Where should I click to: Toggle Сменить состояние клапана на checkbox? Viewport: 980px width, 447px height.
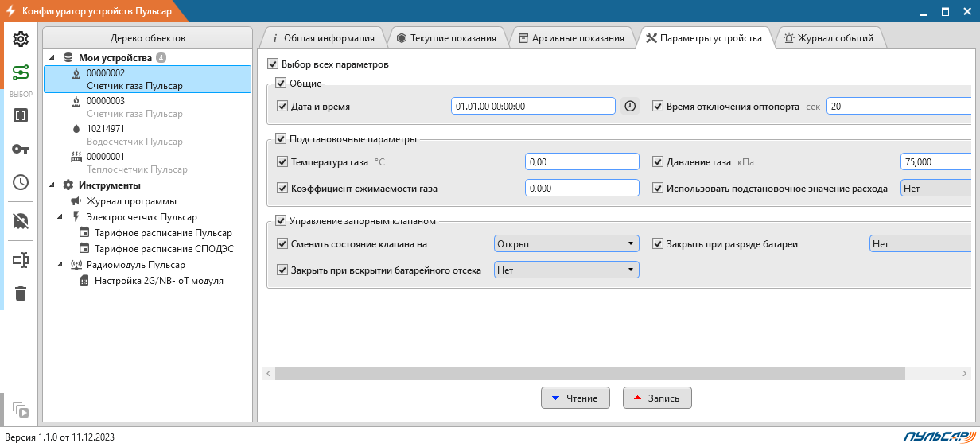(282, 244)
